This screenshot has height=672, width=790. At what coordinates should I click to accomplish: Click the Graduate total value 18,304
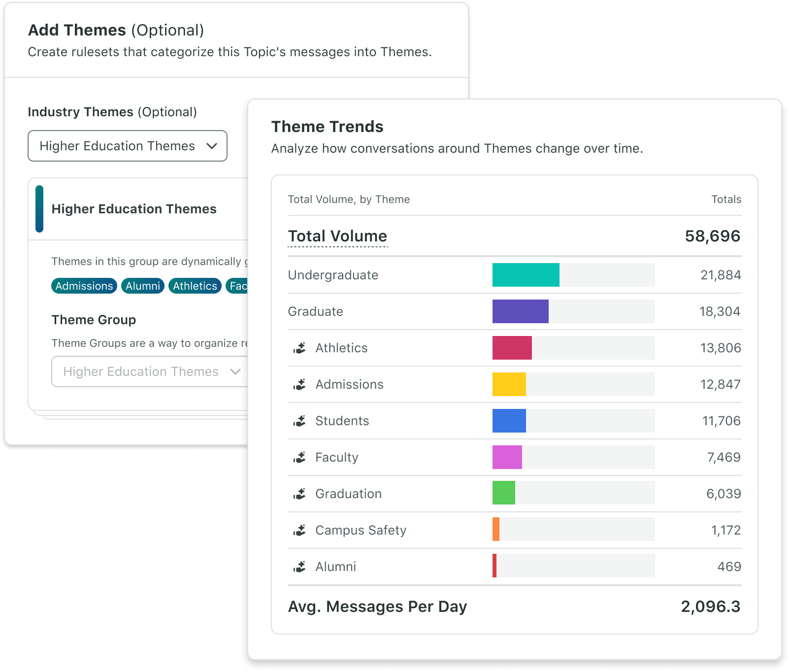(720, 311)
